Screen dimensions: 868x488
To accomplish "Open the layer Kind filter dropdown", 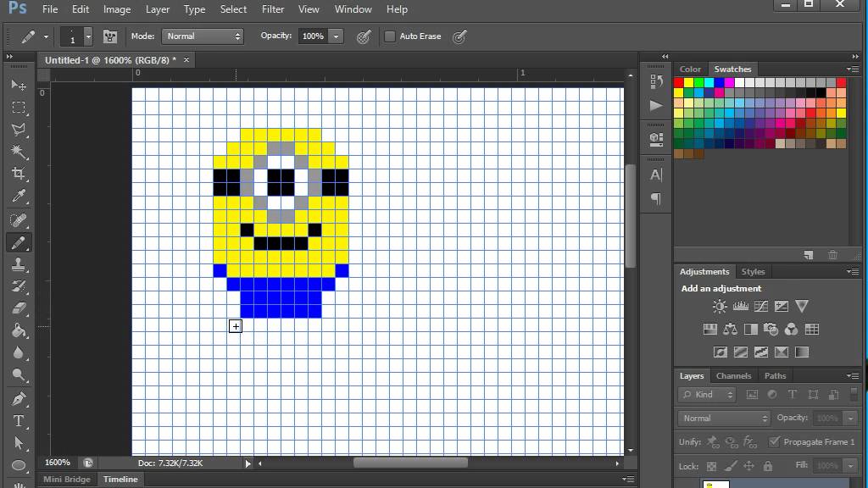I will coord(707,395).
